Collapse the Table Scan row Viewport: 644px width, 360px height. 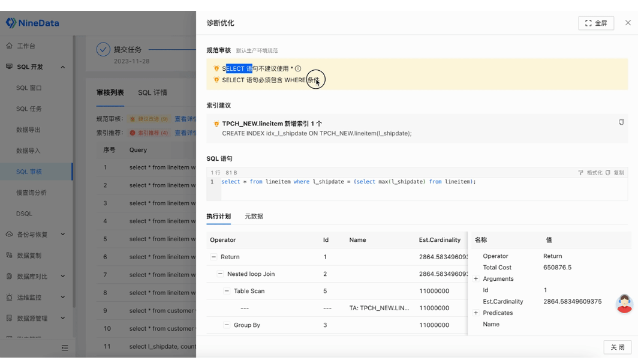click(227, 291)
